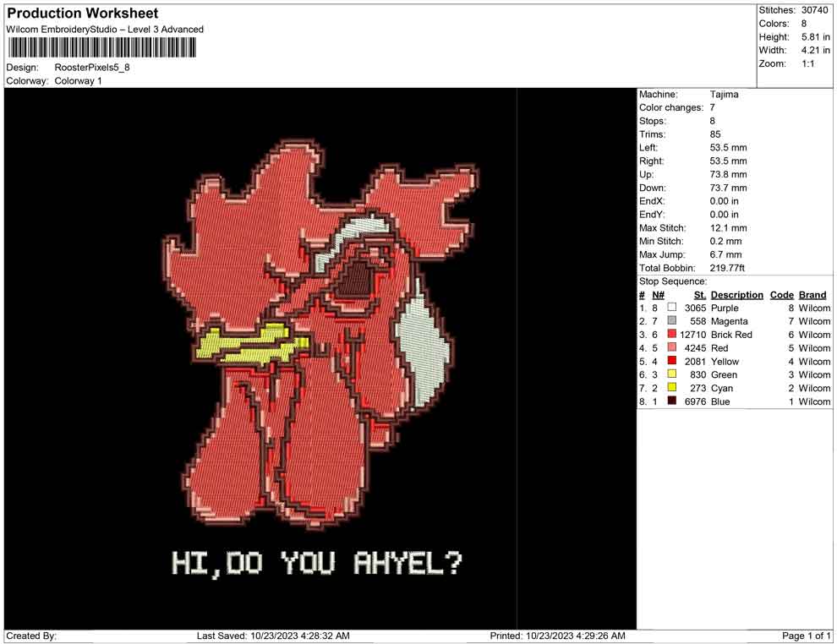The width and height of the screenshot is (837, 644).
Task: Click the Left value '53.5 mm'
Action: [x=728, y=148]
